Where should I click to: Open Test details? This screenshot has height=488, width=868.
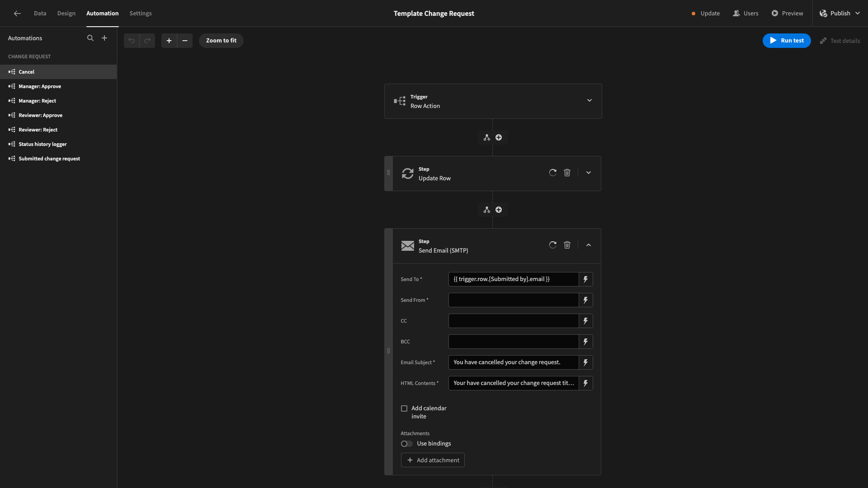point(840,41)
